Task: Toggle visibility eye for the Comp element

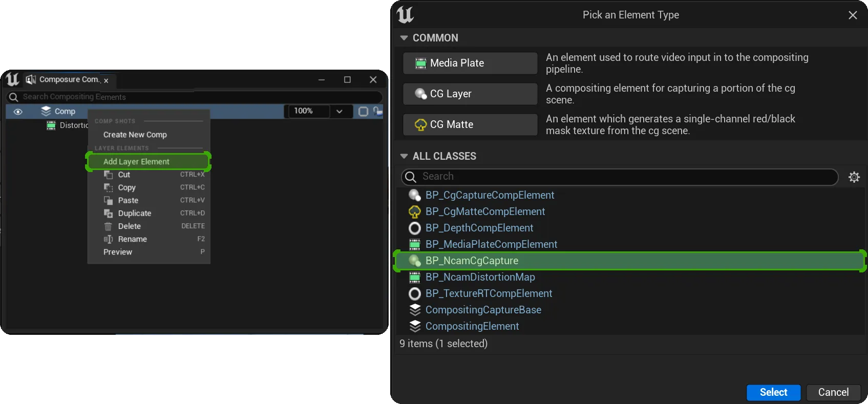Action: point(18,112)
